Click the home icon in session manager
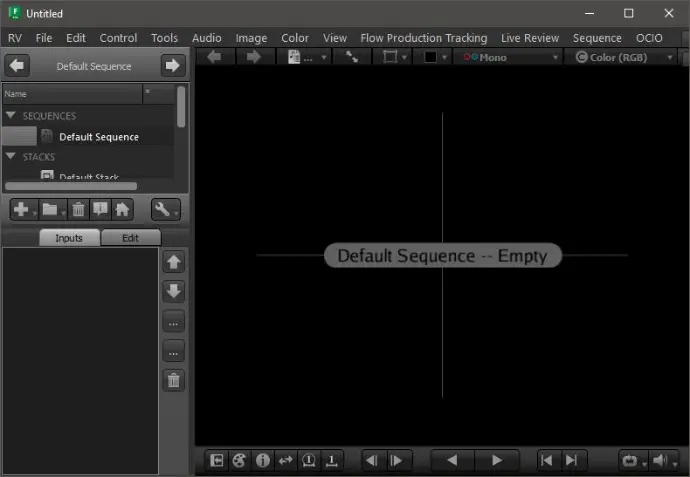690x477 pixels. tap(123, 210)
